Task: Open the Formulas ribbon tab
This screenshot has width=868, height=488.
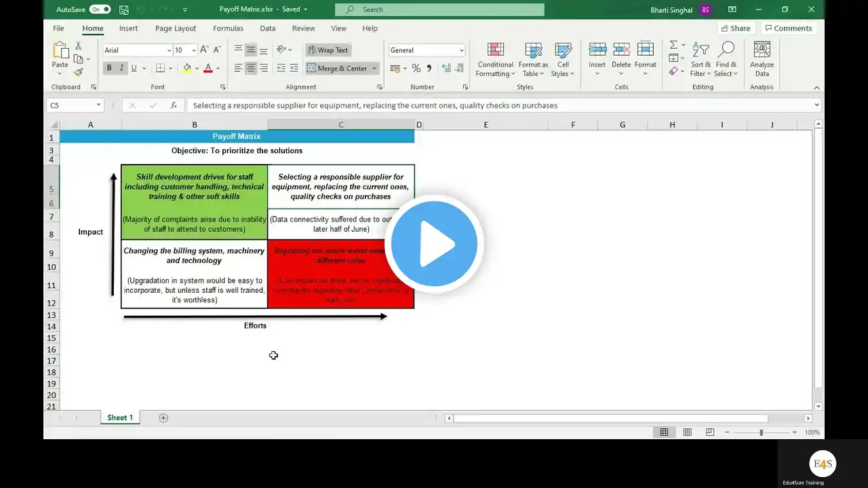Action: (x=228, y=28)
